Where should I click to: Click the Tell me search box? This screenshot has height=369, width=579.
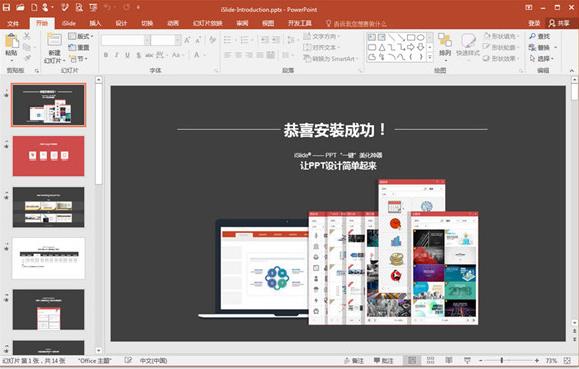(x=356, y=24)
